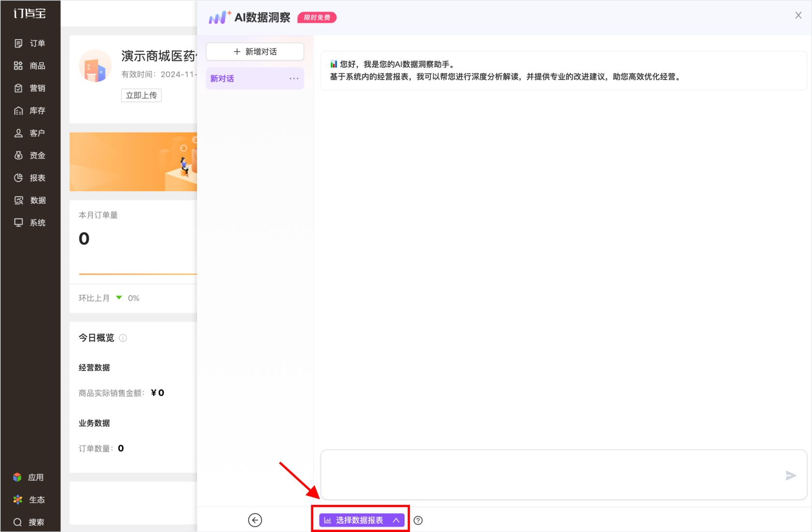812x532 pixels.
Task: Go to 库存 inventory in sidebar
Action: tap(30, 111)
